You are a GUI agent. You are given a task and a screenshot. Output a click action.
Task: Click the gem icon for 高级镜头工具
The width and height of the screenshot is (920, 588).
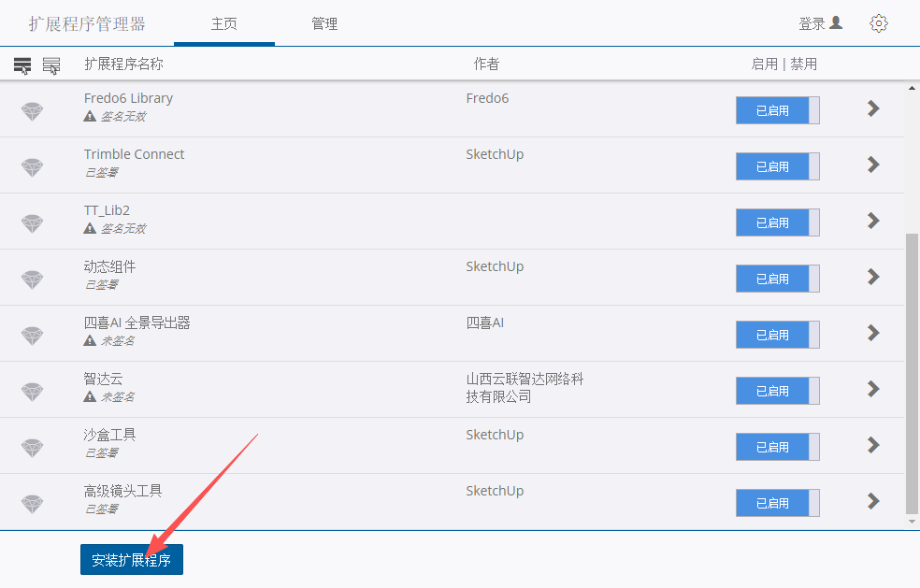[33, 504]
